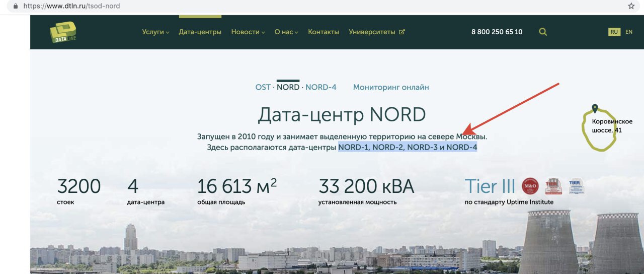
Task: Click the map pin location marker
Action: [x=595, y=108]
